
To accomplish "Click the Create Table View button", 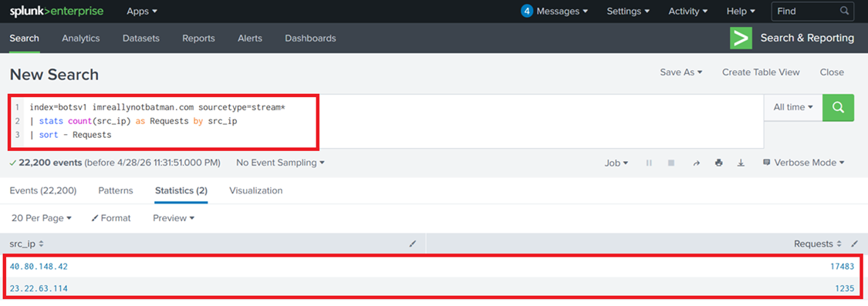I will point(762,72).
